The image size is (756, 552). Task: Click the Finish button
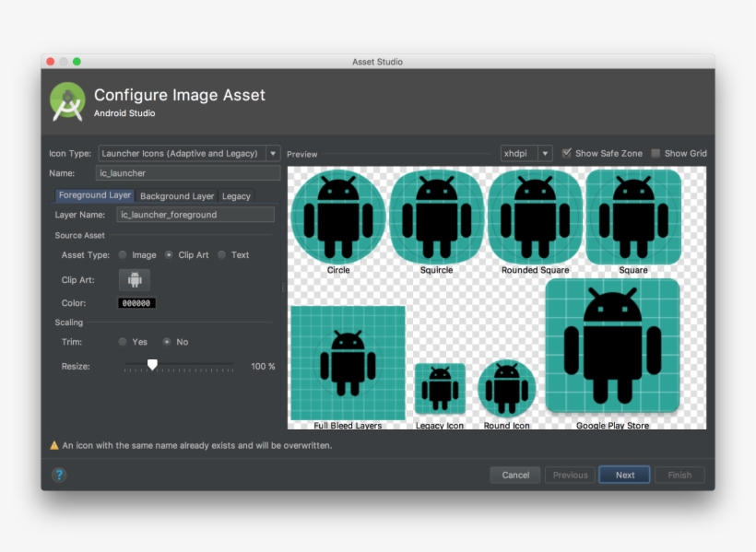point(679,475)
